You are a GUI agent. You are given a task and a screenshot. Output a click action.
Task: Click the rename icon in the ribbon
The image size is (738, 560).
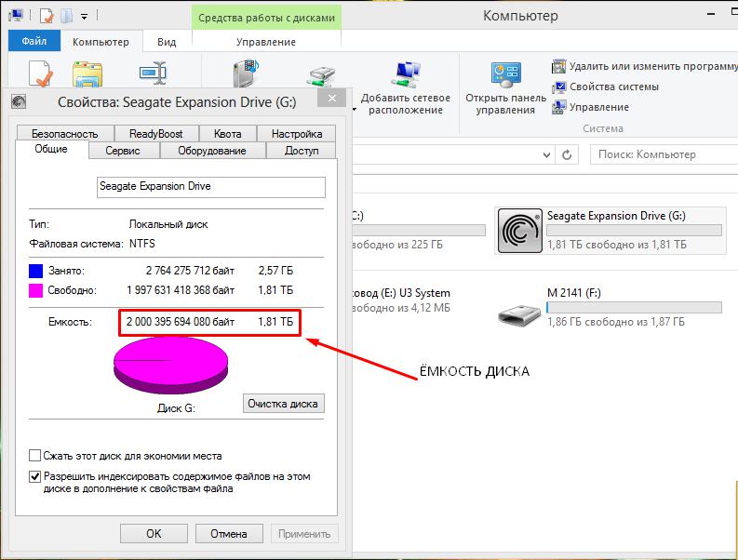pyautogui.click(x=153, y=73)
